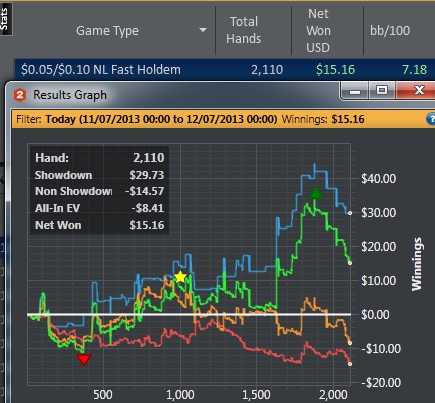Screen dimensions: 435x403
Task: Open the Game Type sort dropdown arrow
Action: [x=203, y=30]
